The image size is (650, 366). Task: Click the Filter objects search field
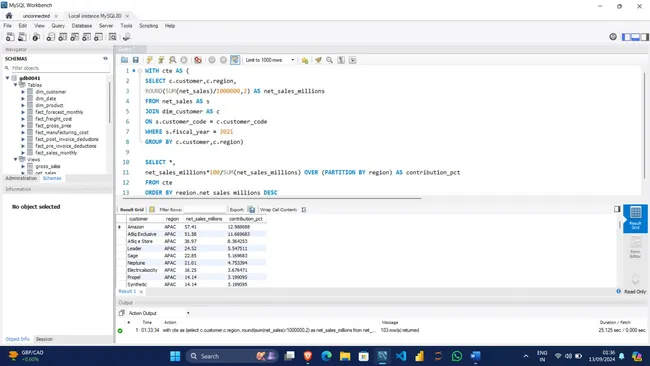60,68
